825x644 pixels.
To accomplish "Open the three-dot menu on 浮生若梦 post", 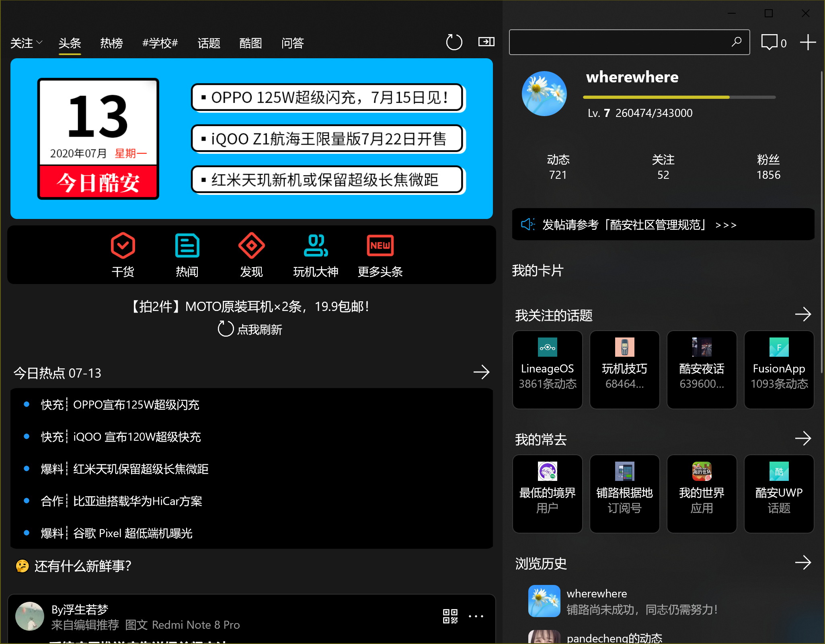I will pos(476,616).
